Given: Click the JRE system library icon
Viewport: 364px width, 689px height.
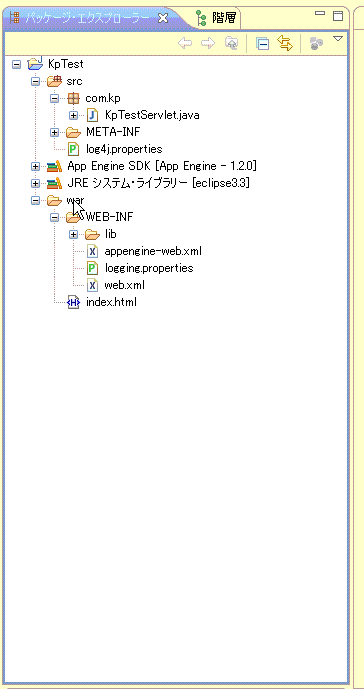Looking at the screenshot, I should point(55,183).
